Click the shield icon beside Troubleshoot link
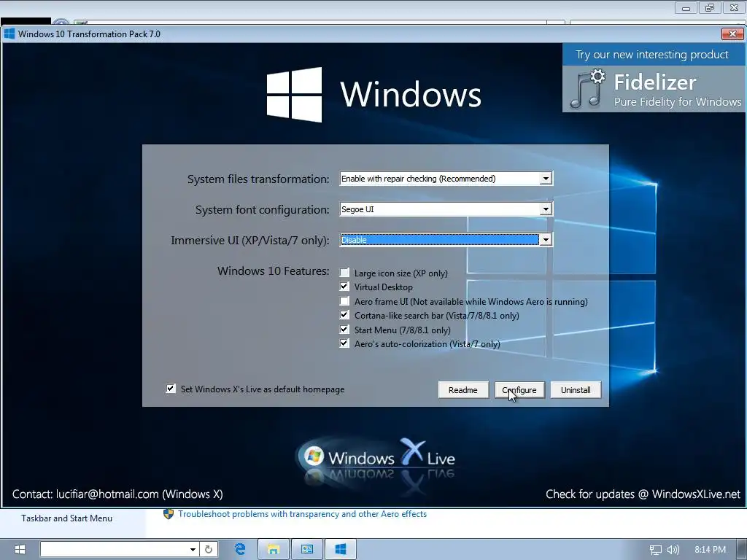 coord(169,514)
